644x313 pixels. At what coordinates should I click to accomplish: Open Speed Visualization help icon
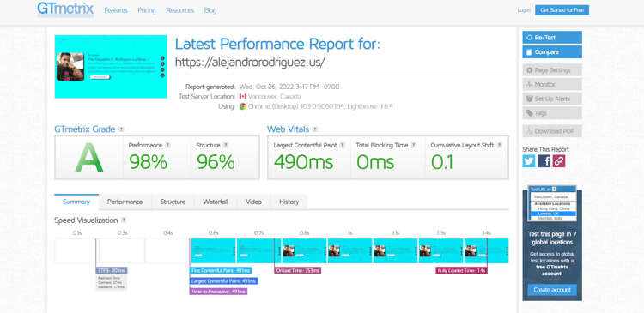click(x=124, y=220)
